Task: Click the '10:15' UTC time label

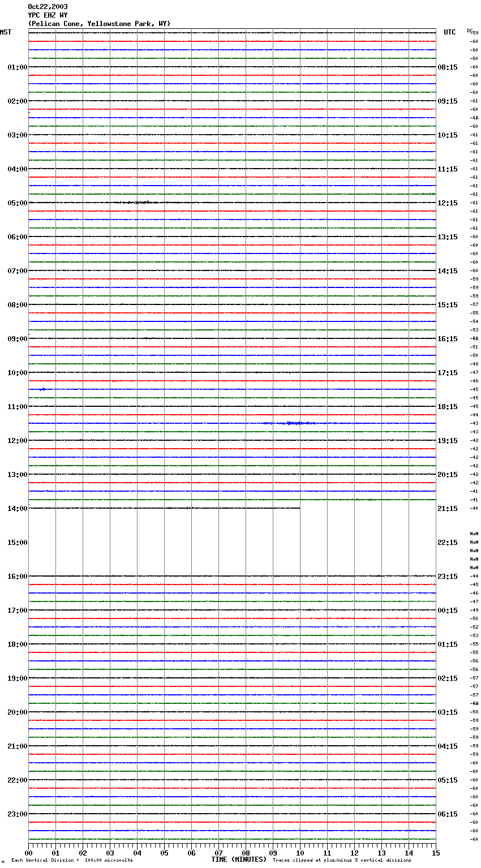Action: [448, 135]
